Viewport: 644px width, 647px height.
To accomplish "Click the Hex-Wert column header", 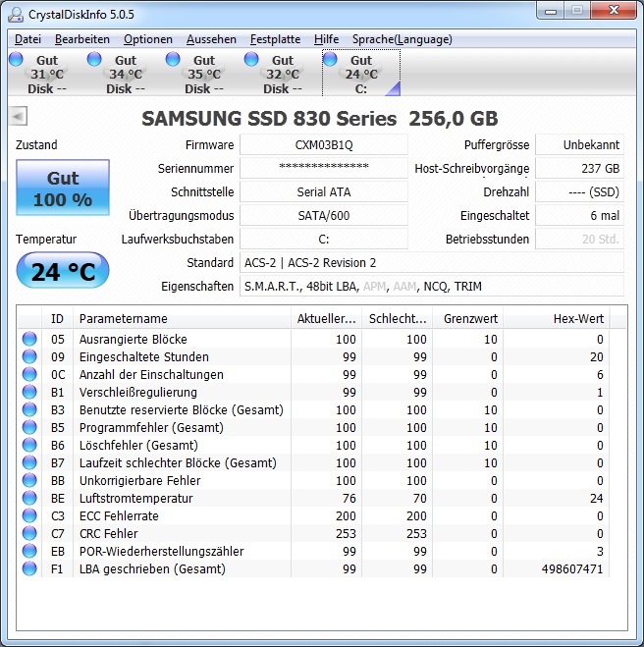I will coord(556,318).
